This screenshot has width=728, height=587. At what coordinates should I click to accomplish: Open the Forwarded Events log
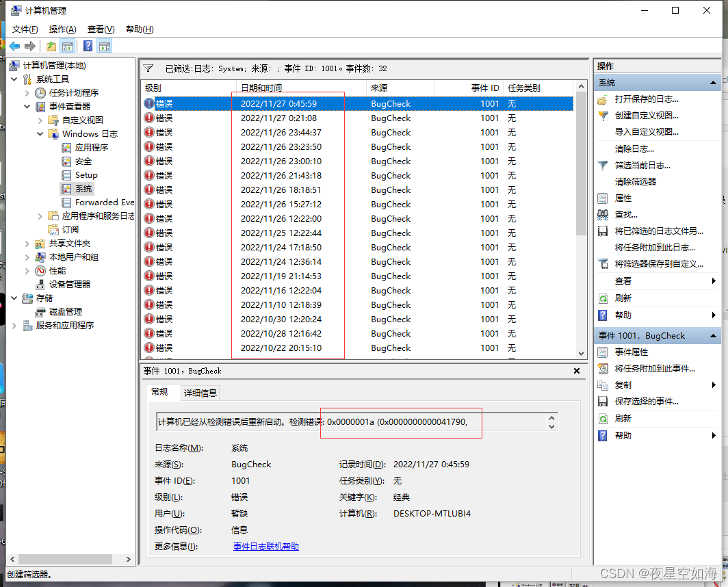(x=105, y=203)
